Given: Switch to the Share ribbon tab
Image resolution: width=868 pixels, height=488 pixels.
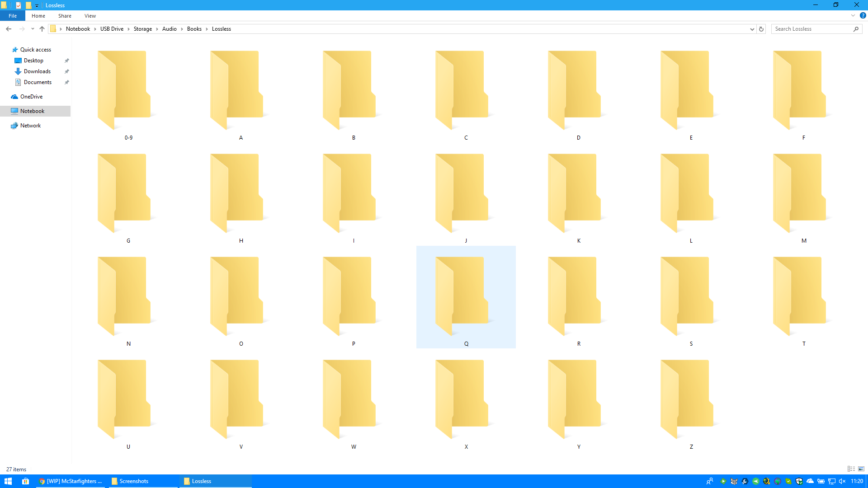Looking at the screenshot, I should coord(65,16).
